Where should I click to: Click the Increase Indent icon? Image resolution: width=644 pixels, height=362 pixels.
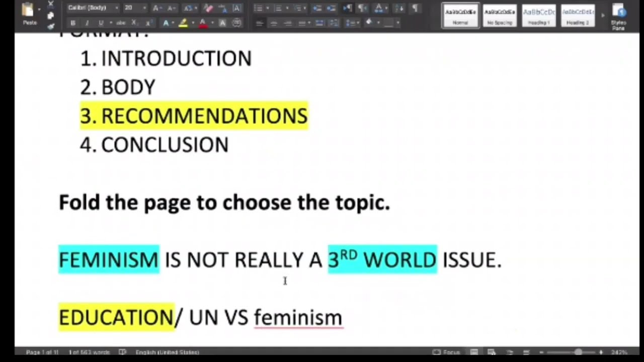pyautogui.click(x=331, y=8)
